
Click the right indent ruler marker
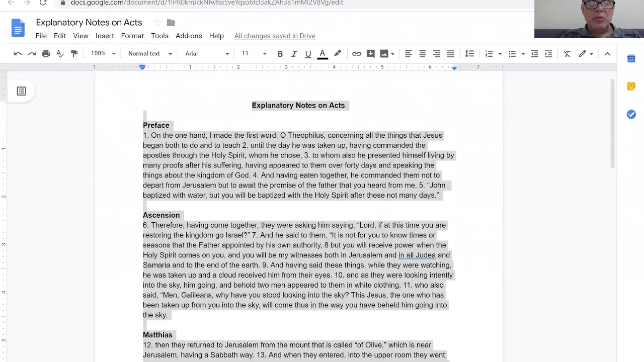tap(454, 67)
